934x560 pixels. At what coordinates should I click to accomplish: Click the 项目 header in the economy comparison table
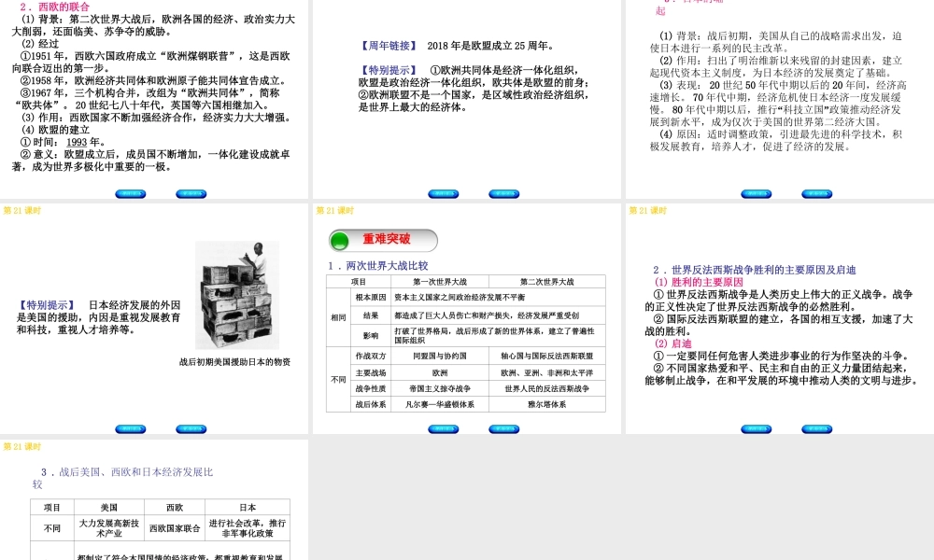click(52, 508)
